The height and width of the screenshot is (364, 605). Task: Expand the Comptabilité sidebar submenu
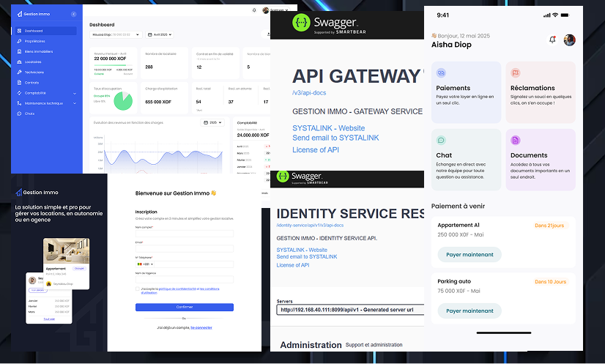click(x=75, y=93)
